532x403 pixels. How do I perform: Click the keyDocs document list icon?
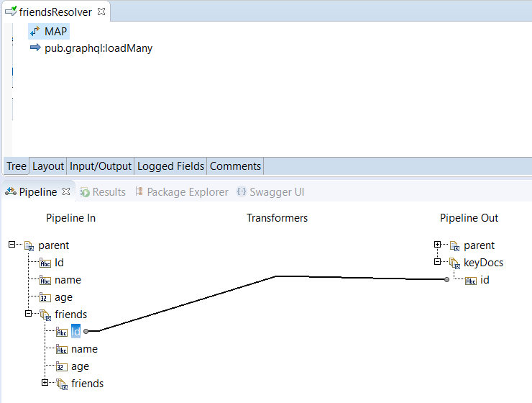click(x=454, y=263)
